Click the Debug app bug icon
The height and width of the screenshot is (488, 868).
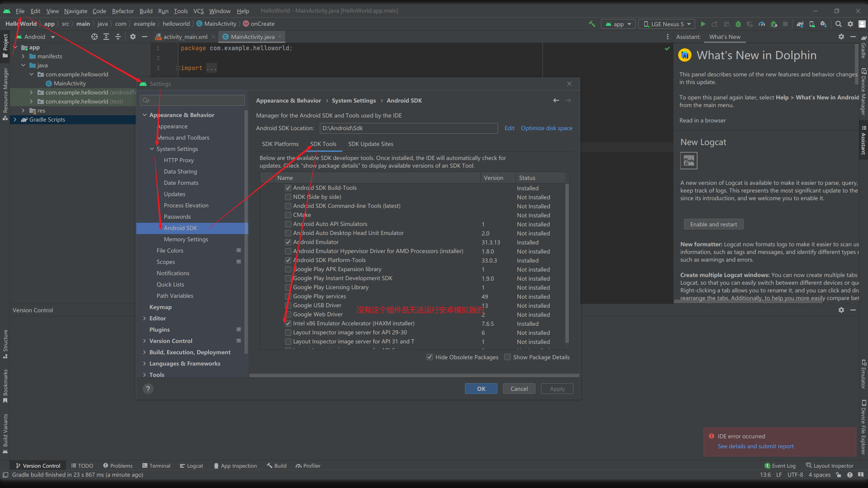coord(738,24)
